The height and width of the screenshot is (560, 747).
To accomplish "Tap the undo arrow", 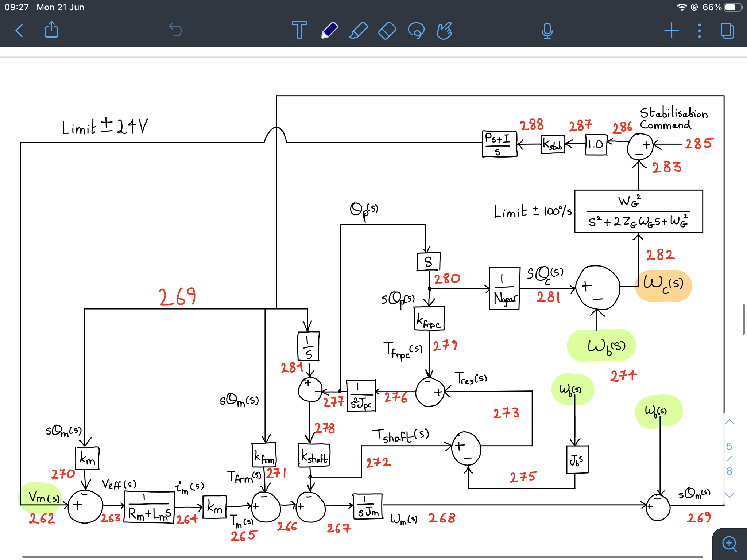I will pyautogui.click(x=175, y=30).
